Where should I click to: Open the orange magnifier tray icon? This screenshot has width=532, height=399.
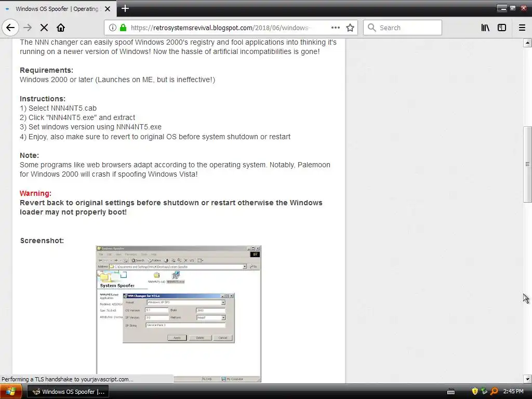494,392
